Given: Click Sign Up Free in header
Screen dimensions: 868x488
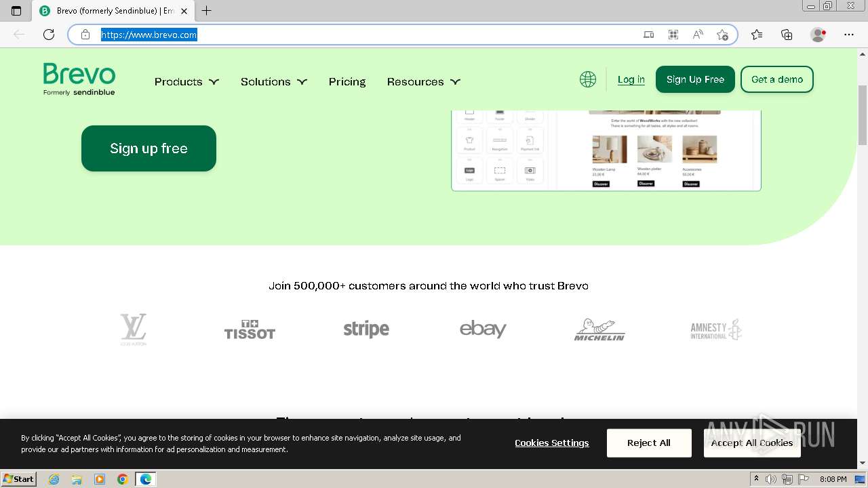Looking at the screenshot, I should 695,79.
